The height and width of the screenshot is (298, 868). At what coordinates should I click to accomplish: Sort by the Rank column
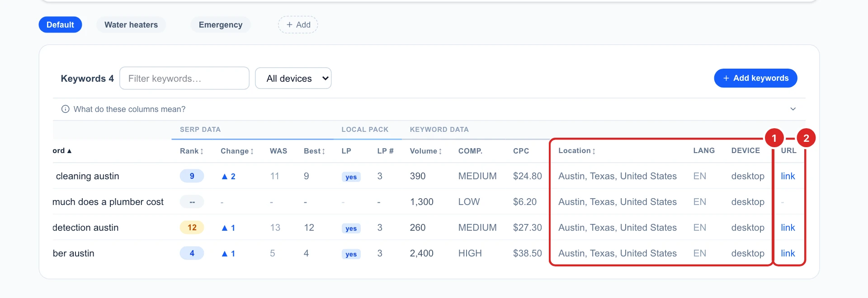tap(192, 151)
